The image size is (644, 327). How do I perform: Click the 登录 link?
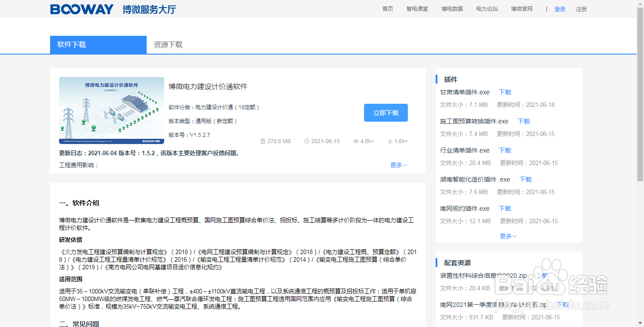[560, 9]
